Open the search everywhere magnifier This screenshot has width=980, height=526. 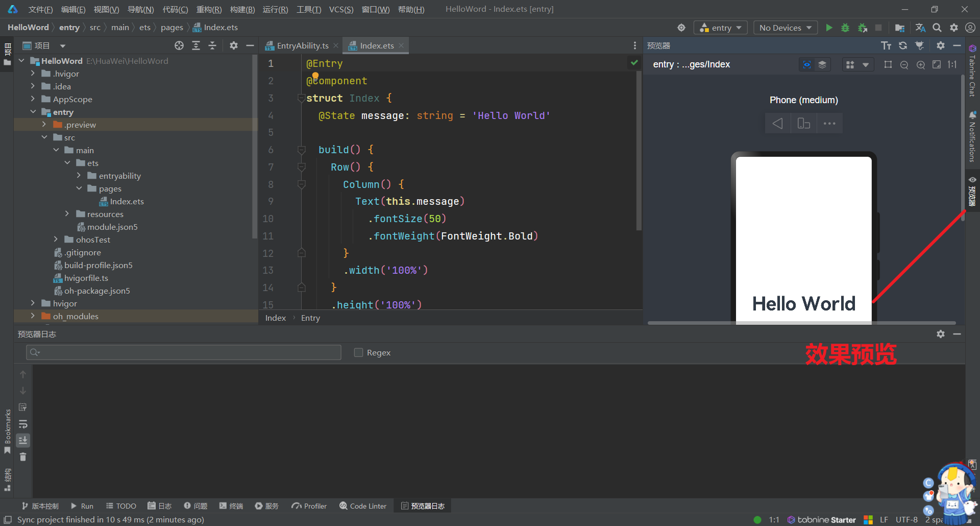(x=937, y=28)
